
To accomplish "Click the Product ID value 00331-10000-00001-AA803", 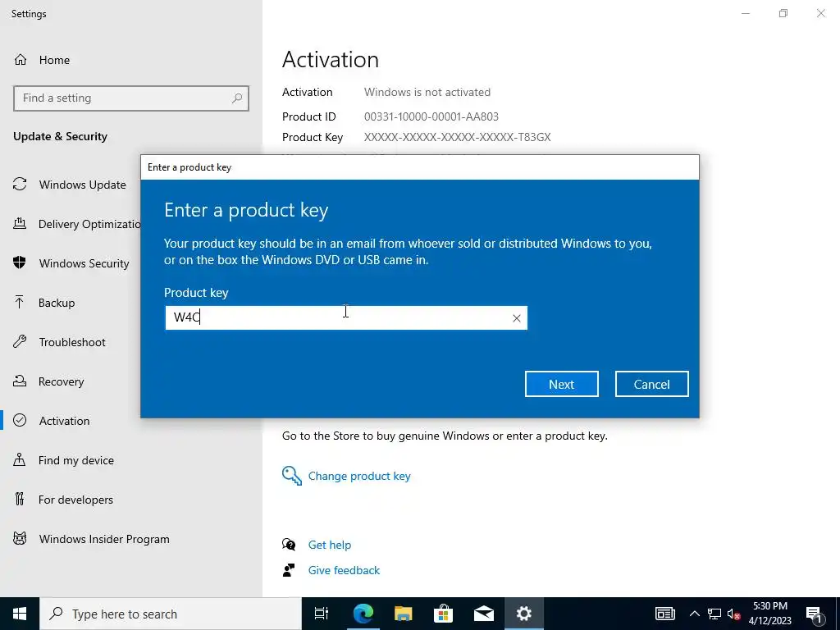I will pos(431,116).
